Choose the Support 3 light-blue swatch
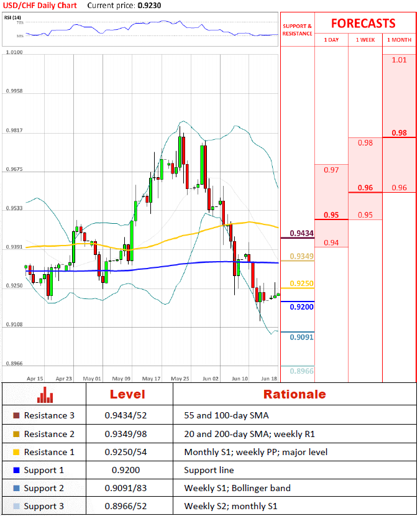The width and height of the screenshot is (420, 516). coord(16,506)
